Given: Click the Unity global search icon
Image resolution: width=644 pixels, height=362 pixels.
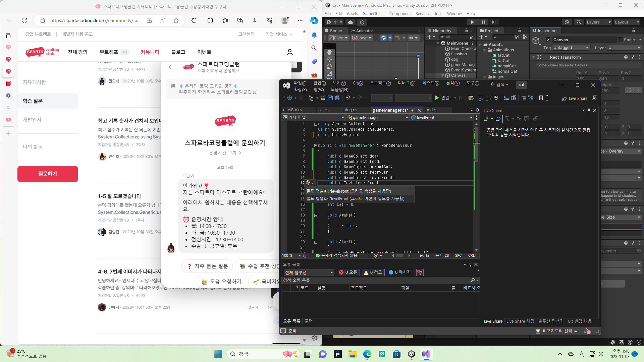Looking at the screenshot, I should 579,22.
